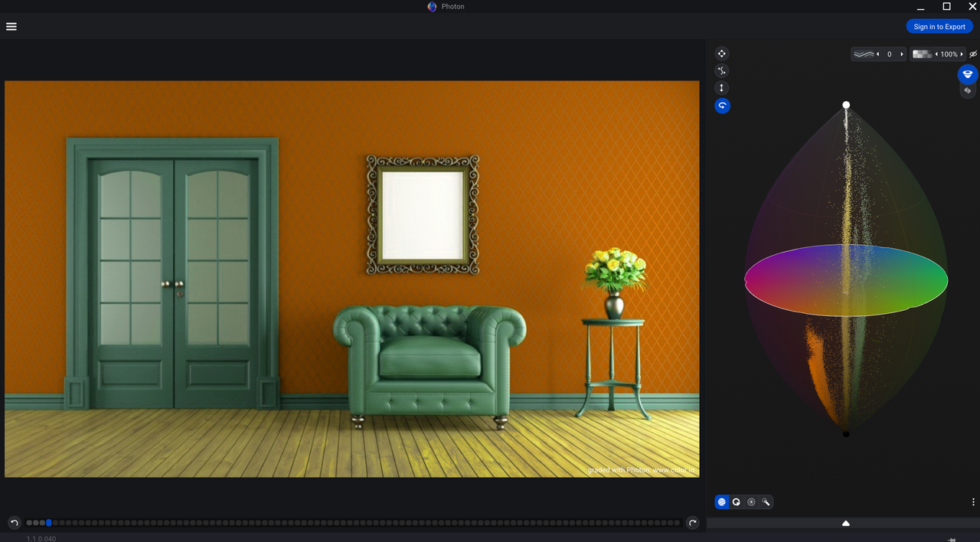Viewport: 980px width, 542px height.
Task: Toggle the crossed-eye visibility icon
Action: pyautogui.click(x=973, y=54)
